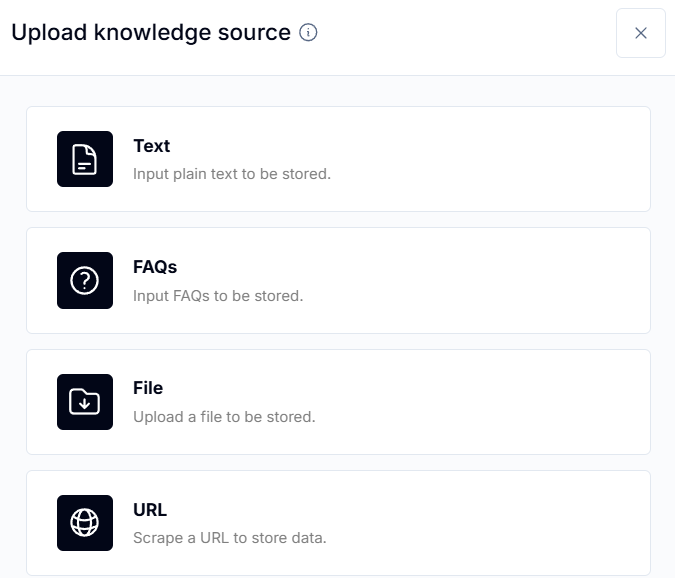
Task: Click 'Upload a file to be stored.' description
Action: coord(224,417)
